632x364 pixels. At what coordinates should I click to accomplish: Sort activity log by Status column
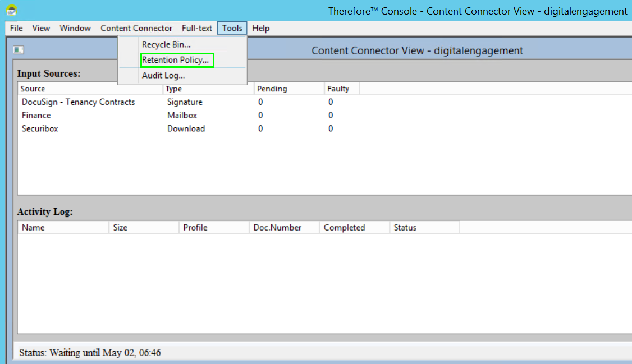[x=424, y=228]
